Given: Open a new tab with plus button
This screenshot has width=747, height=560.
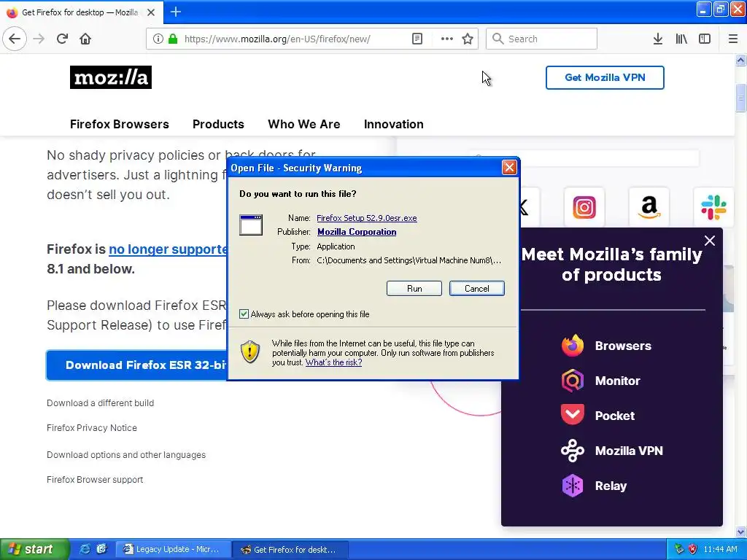Looking at the screenshot, I should [x=175, y=12].
